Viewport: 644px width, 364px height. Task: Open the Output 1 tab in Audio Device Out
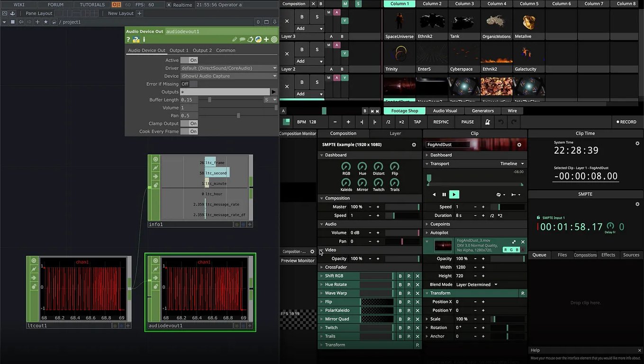pyautogui.click(x=179, y=50)
